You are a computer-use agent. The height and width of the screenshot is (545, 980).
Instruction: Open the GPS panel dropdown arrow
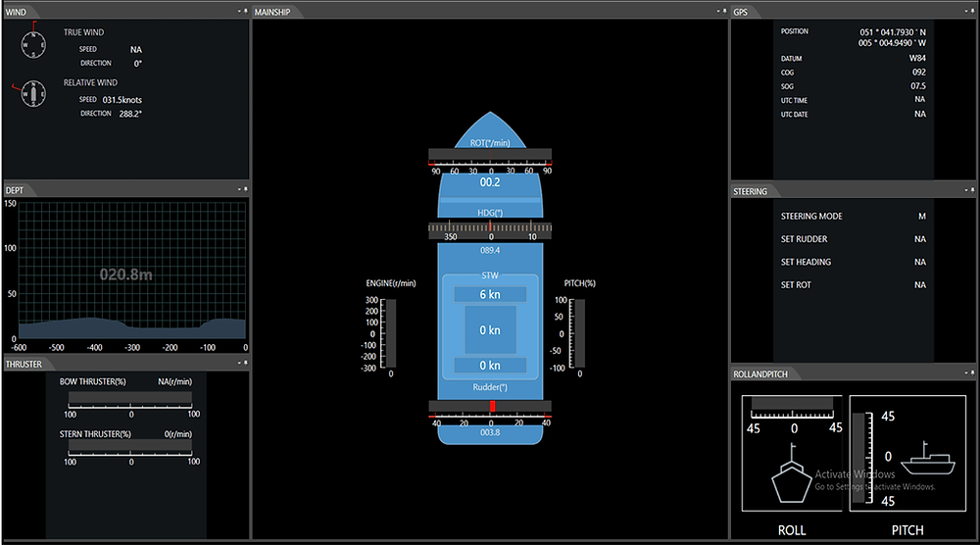965,11
